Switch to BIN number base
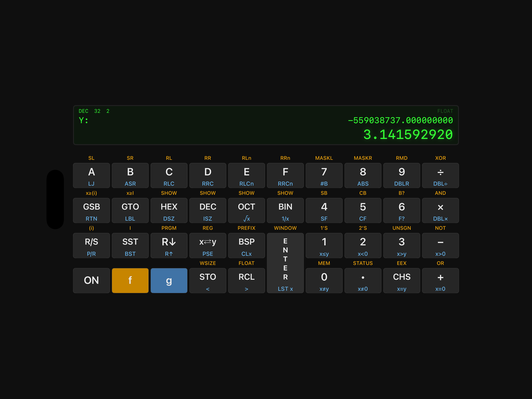Screen dimensions: 532x399 [x=285, y=211]
